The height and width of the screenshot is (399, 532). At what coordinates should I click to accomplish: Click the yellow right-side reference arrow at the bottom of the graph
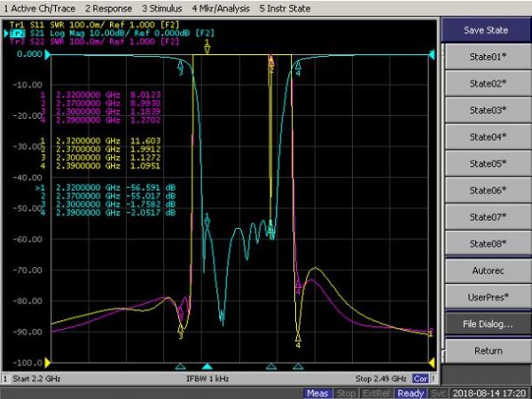coord(432,363)
